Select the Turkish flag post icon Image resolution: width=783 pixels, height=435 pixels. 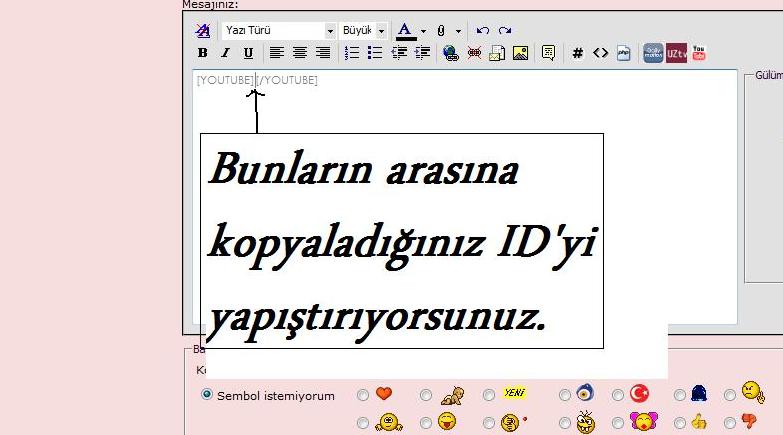639,395
